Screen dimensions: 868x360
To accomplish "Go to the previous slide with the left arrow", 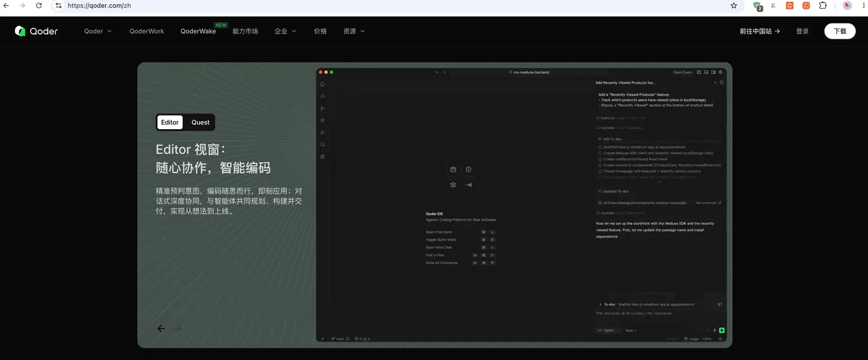I will click(161, 328).
